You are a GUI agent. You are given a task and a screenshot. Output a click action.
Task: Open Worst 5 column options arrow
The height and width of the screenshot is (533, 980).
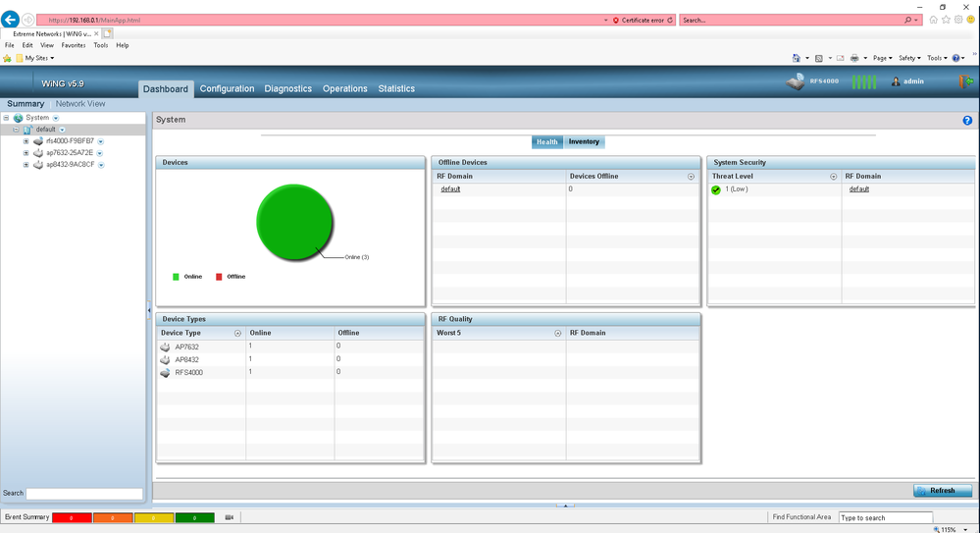click(x=558, y=334)
